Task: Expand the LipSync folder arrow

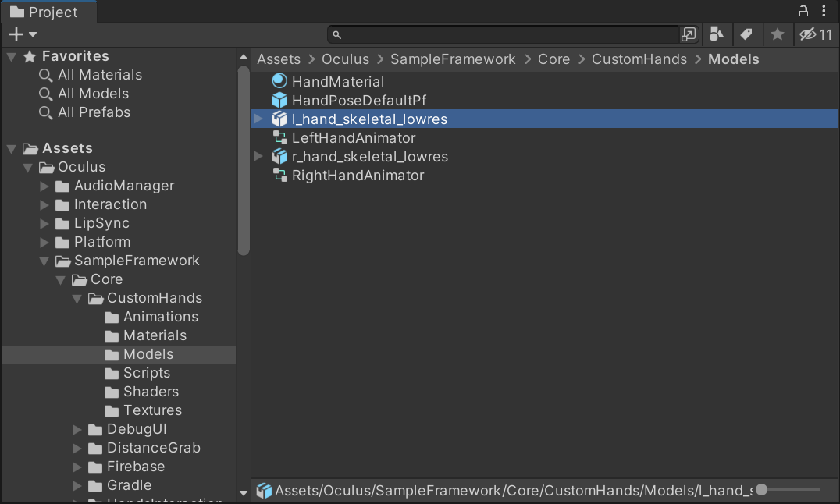Action: (x=44, y=223)
